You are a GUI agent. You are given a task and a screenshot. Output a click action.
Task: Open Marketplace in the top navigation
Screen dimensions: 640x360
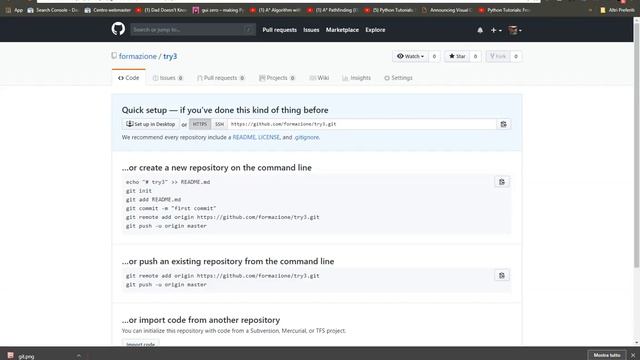tap(342, 30)
